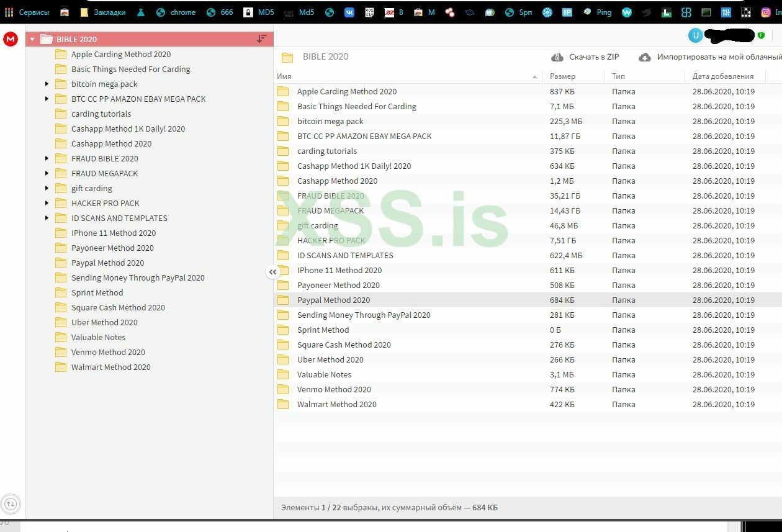
Task: Open the Сервисы apps grid bookmark
Action: point(27,12)
